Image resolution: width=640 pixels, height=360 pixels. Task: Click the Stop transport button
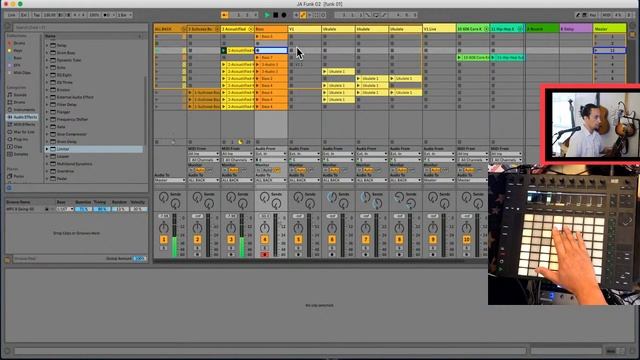(276, 15)
